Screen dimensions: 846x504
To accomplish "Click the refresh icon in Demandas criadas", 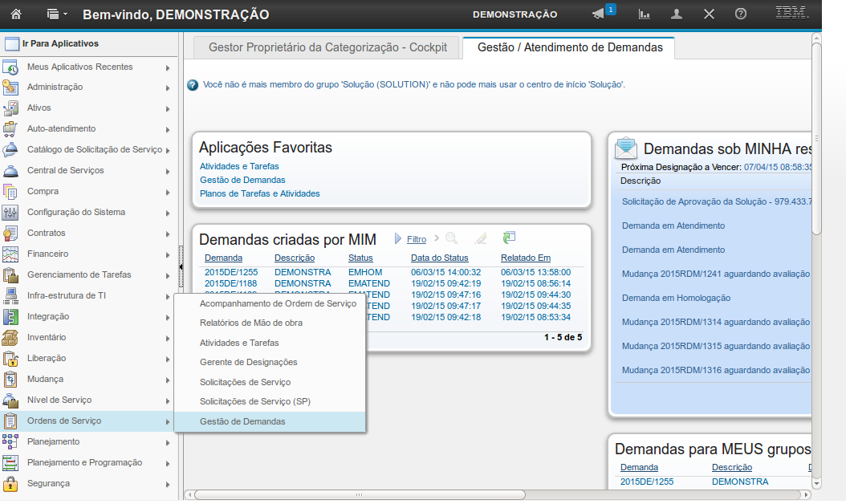I will click(509, 238).
